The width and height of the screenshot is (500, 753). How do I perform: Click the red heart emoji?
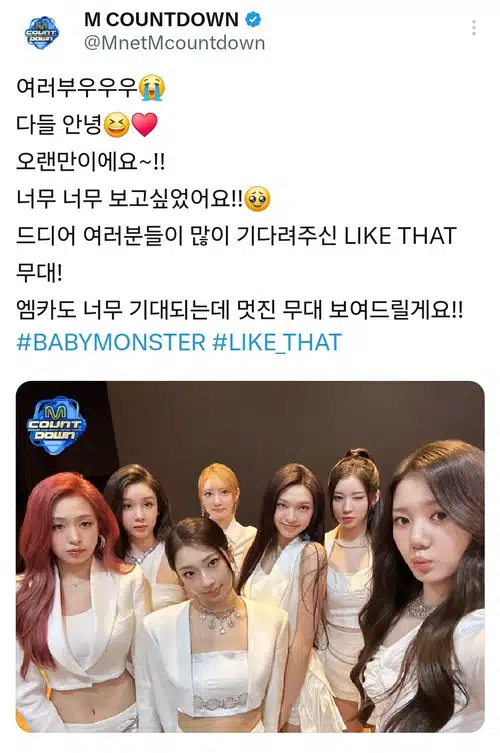[144, 125]
